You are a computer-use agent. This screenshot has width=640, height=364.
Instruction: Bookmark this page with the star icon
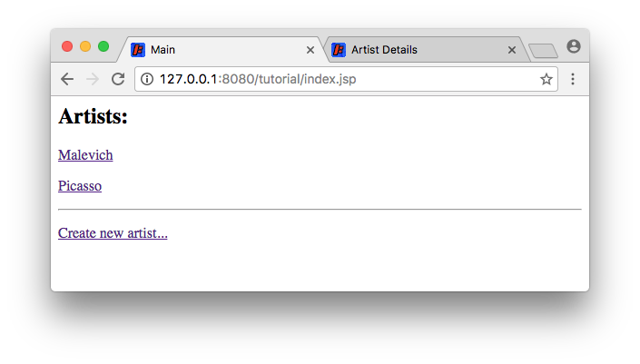point(546,79)
